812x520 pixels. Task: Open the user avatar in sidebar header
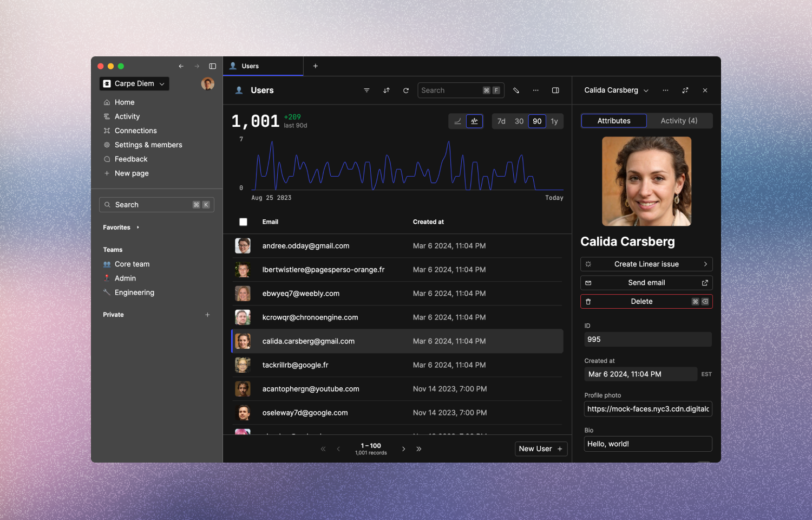coord(208,83)
